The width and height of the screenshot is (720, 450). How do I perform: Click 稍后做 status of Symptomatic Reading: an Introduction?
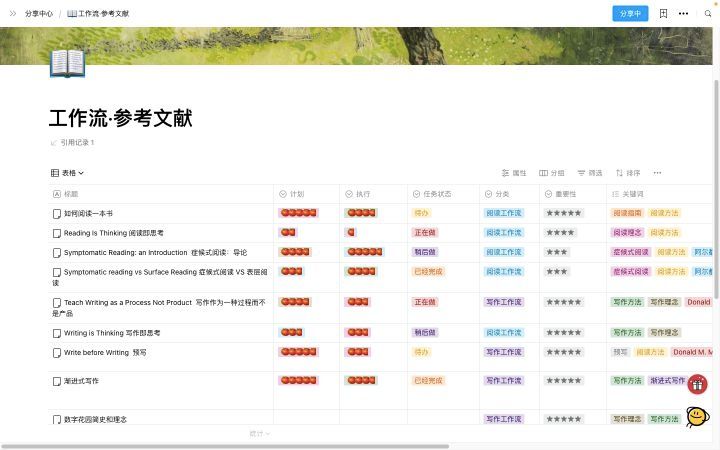click(425, 252)
